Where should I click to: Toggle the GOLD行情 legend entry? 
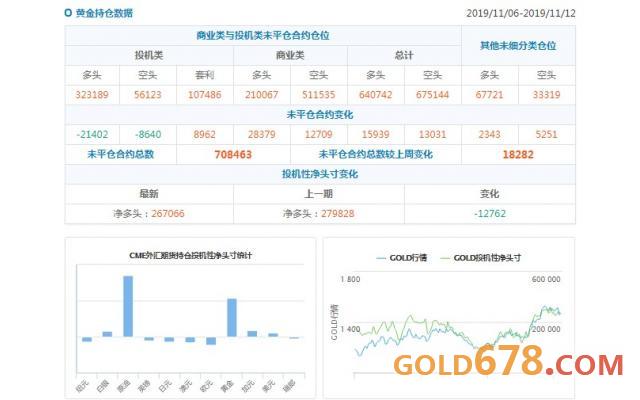[x=402, y=258]
